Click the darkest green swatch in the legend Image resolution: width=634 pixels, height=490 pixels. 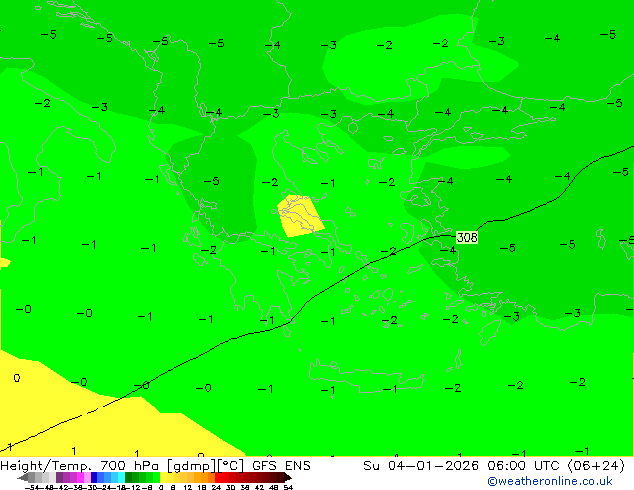(129, 477)
